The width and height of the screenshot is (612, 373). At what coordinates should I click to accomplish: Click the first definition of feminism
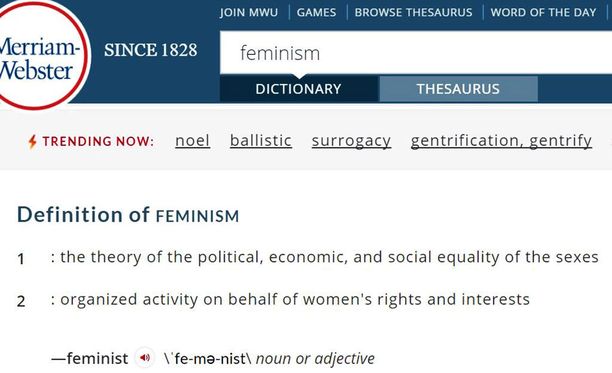click(325, 258)
